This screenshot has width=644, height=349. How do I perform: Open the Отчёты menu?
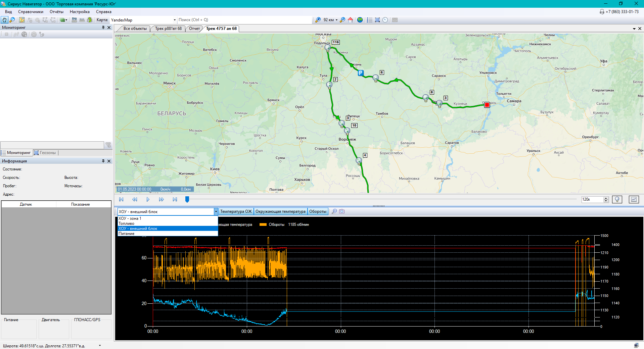56,12
